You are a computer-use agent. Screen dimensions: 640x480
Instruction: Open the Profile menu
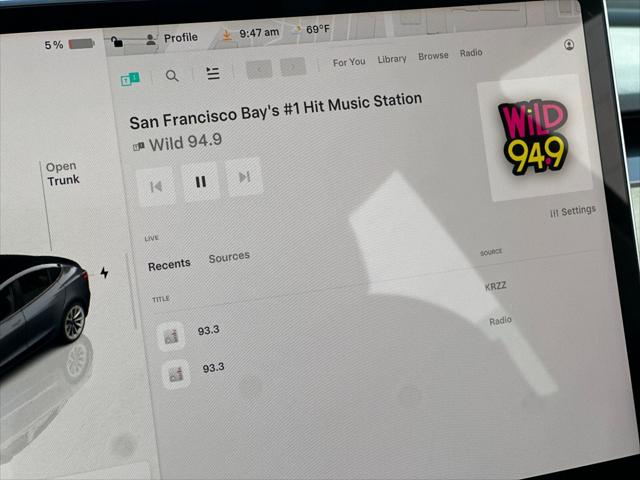181,38
